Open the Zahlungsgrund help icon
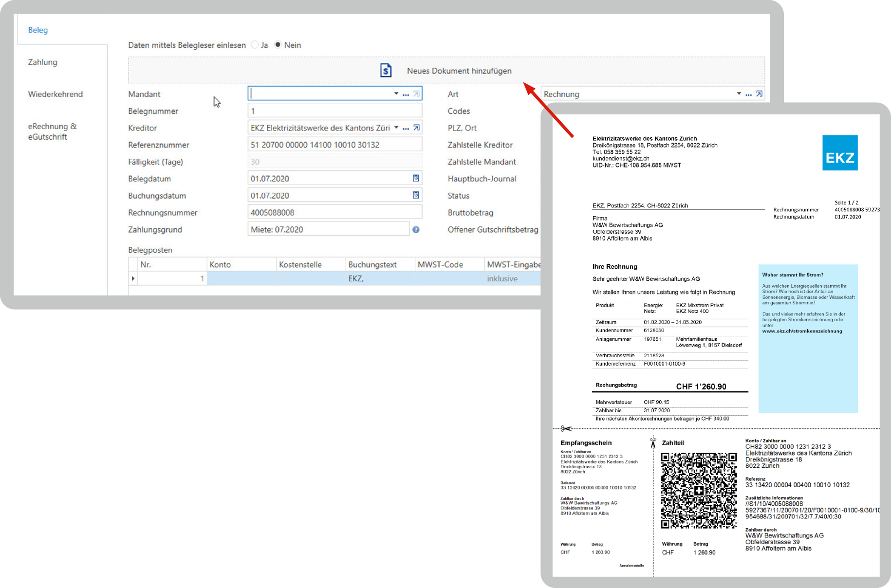891x588 pixels. (416, 230)
